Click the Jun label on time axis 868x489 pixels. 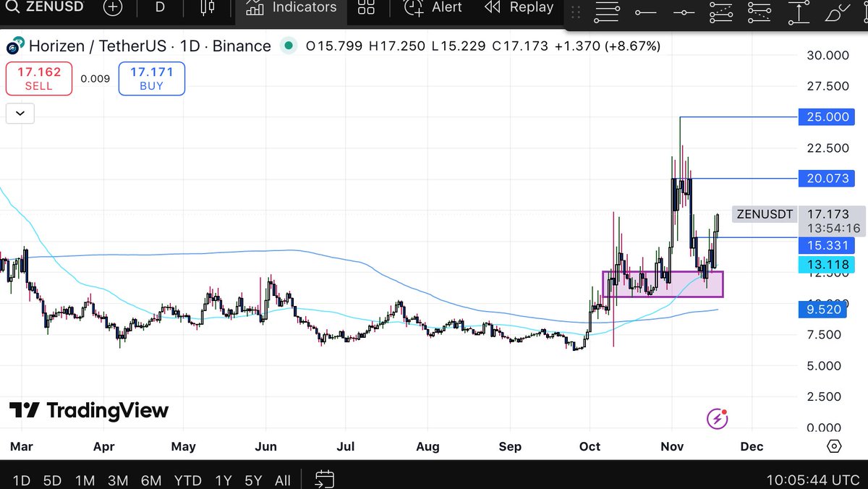pyautogui.click(x=266, y=446)
